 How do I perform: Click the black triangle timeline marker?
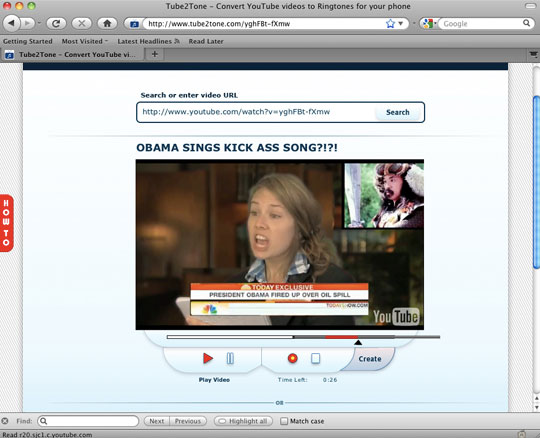358,342
